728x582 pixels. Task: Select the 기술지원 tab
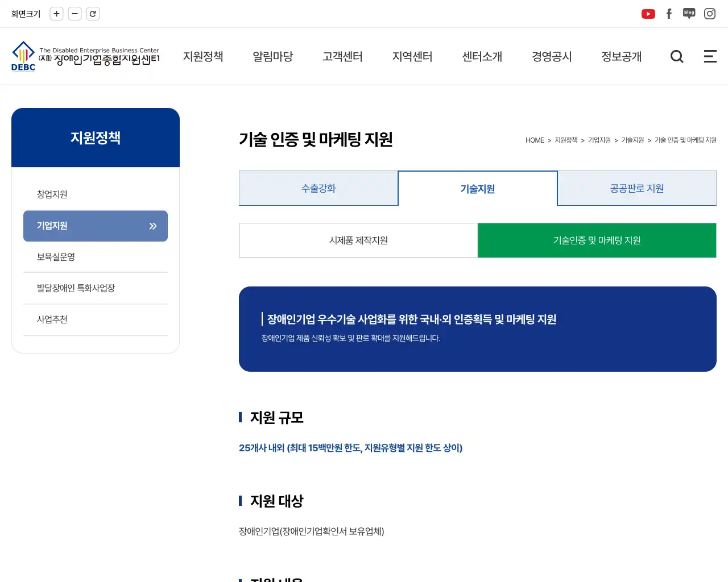478,188
